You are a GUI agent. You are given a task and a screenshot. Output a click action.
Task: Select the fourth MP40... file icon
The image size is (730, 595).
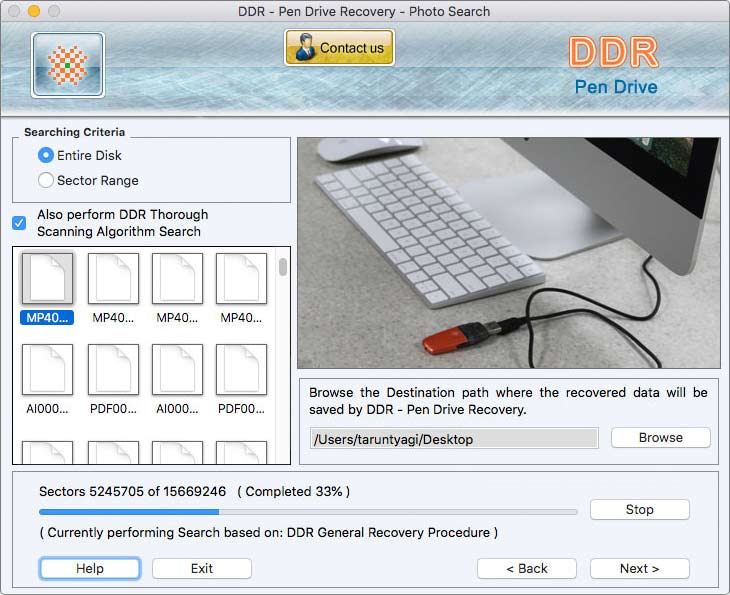point(242,278)
